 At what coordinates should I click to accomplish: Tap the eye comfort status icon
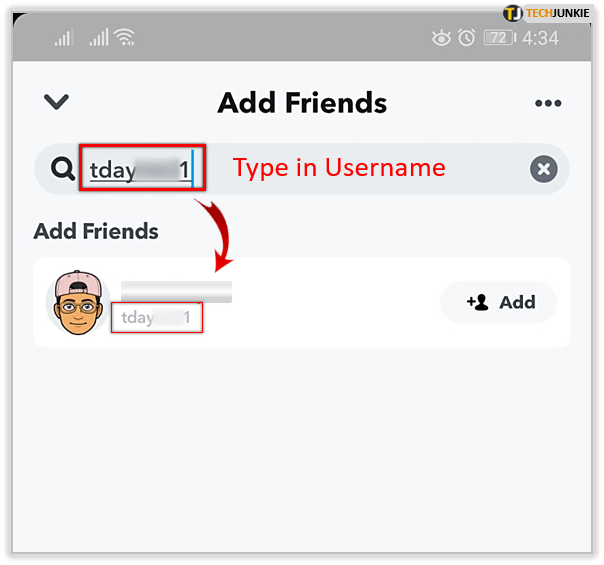coord(441,38)
